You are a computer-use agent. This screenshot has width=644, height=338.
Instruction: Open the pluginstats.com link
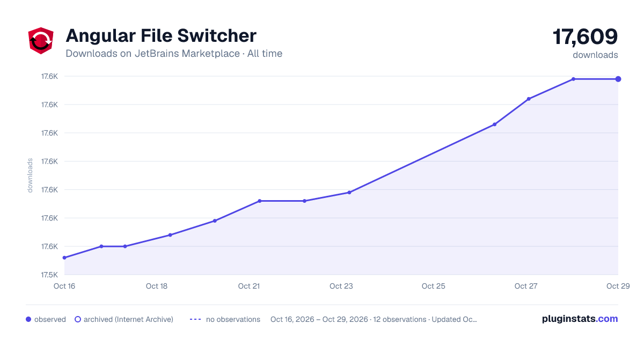(580, 319)
